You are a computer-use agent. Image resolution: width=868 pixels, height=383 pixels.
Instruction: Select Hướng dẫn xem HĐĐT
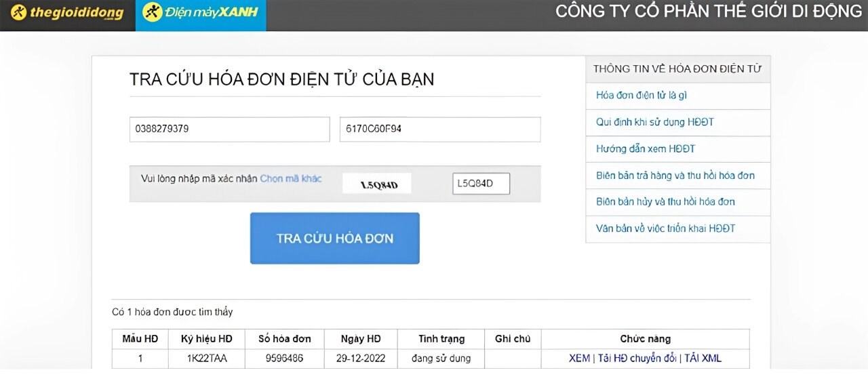[646, 148]
